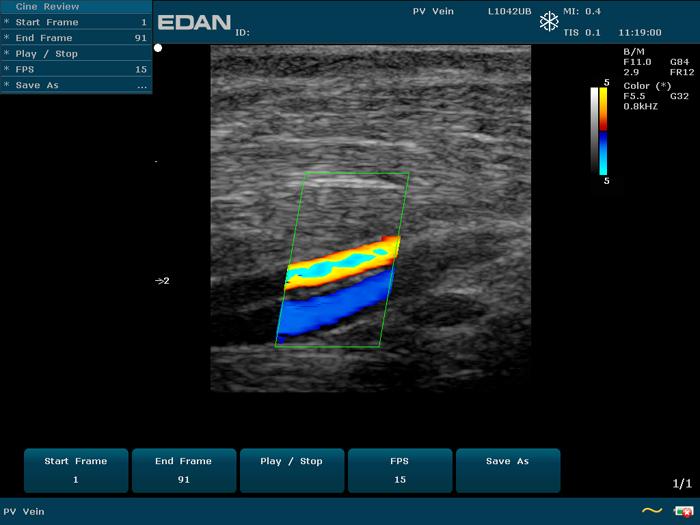Click the grayscale map bar
The height and width of the screenshot is (525, 700).
[595, 131]
